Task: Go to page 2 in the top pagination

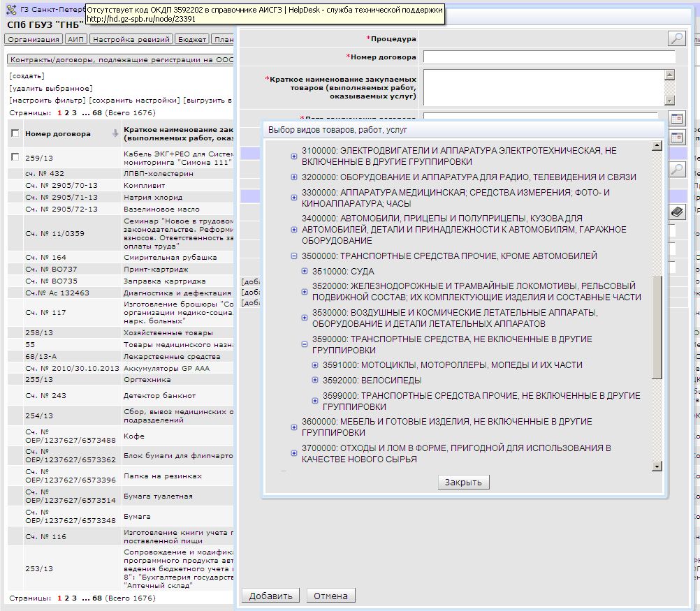Action: click(66, 112)
